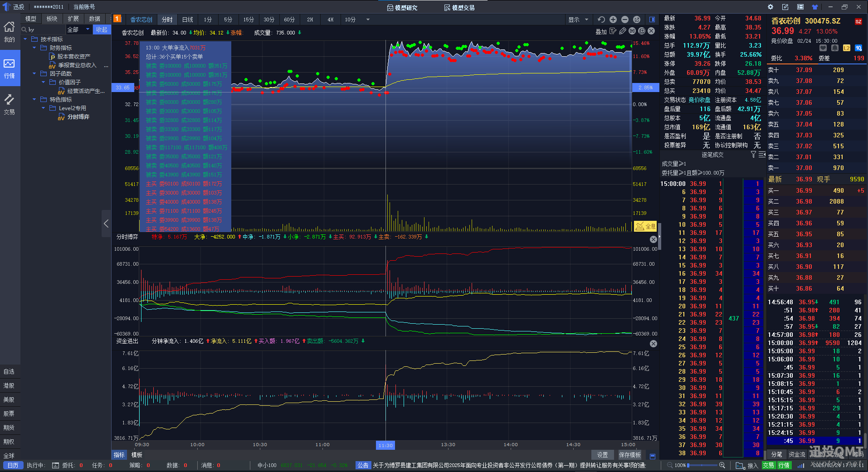Expand more periods arrow after 10分
868x472 pixels.
(368, 19)
